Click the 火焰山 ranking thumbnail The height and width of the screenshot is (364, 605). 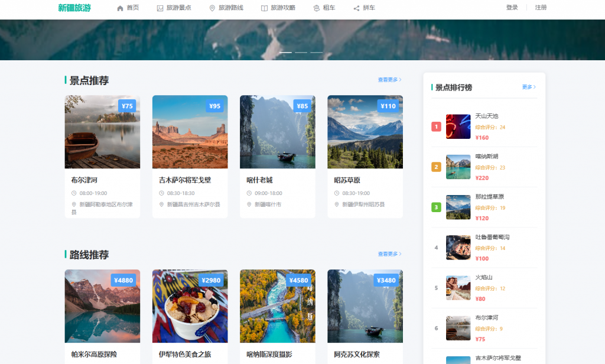(x=458, y=288)
